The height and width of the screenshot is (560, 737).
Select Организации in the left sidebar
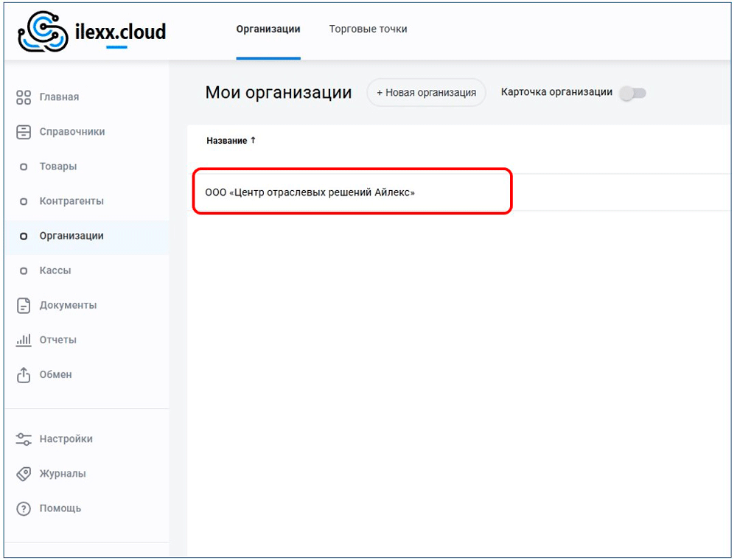pyautogui.click(x=71, y=236)
